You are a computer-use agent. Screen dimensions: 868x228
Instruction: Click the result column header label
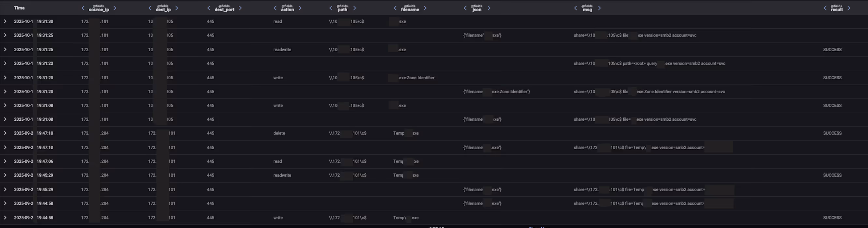pyautogui.click(x=837, y=8)
